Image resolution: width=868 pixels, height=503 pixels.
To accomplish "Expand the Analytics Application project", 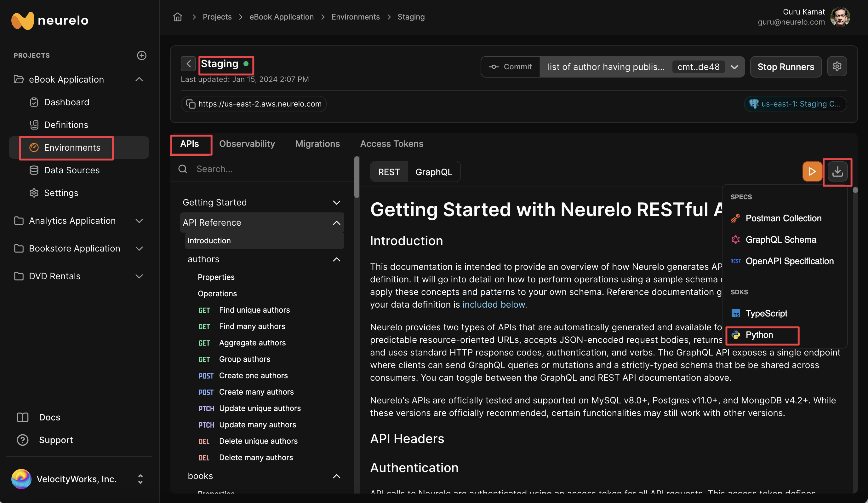I will [x=139, y=221].
